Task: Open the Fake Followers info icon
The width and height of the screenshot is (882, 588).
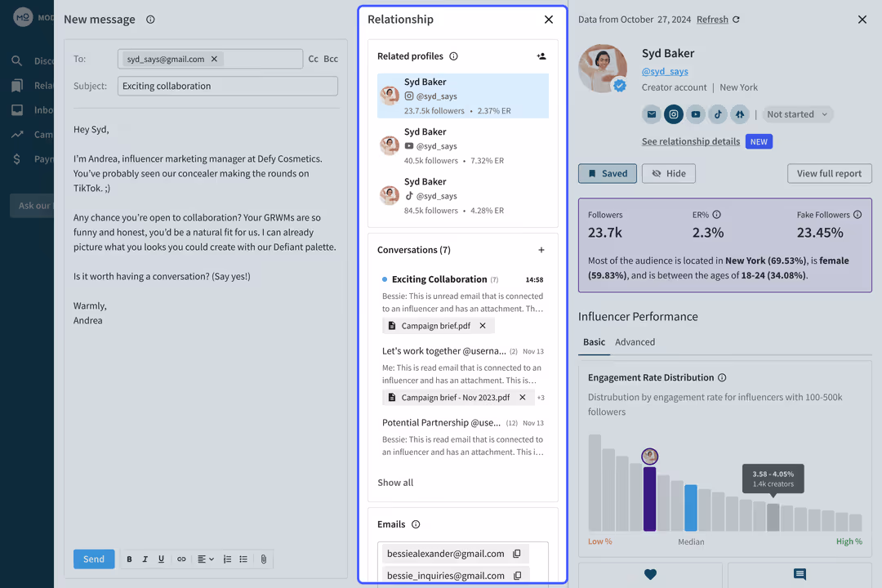Action: click(857, 215)
